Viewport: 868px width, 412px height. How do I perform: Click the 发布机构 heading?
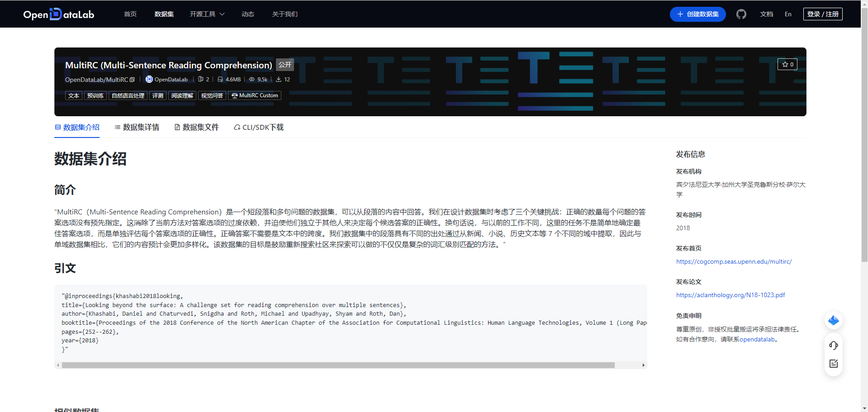pyautogui.click(x=689, y=171)
